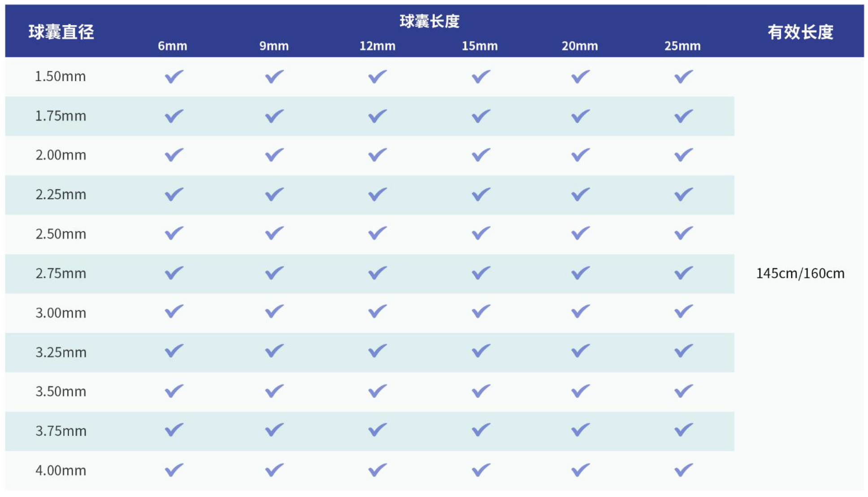Click the checkmark for 3.25mm diameter, 9mm length

pyautogui.click(x=274, y=351)
